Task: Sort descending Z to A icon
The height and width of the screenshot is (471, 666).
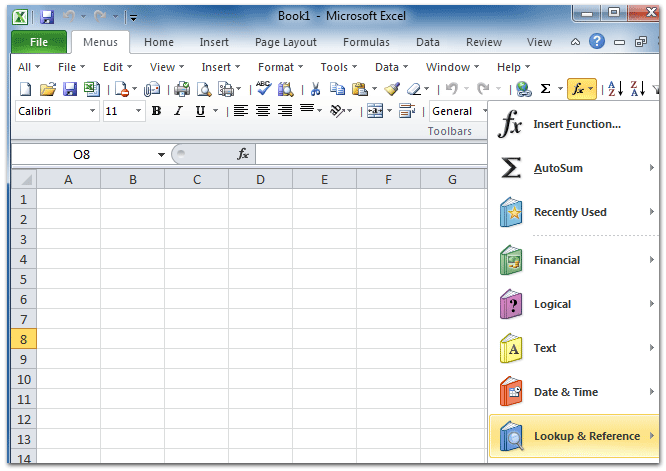Action: click(x=638, y=89)
